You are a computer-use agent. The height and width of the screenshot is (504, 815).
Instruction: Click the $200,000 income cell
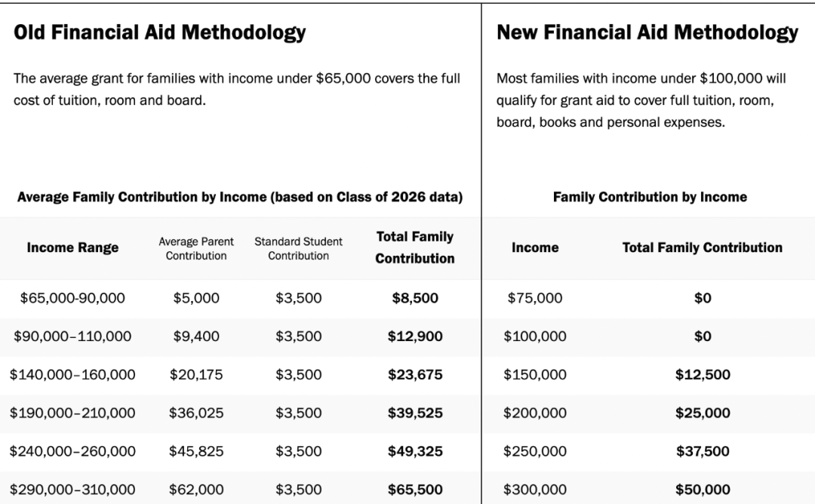(535, 413)
